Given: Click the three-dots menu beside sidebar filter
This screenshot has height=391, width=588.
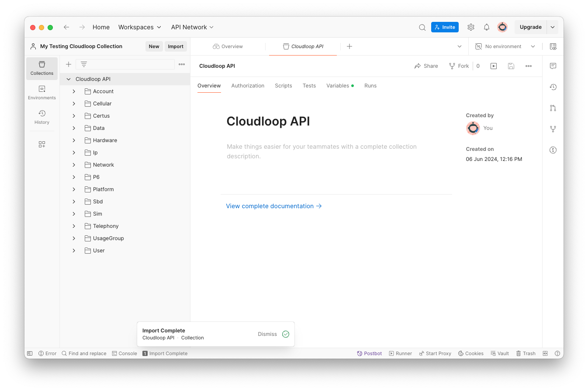Looking at the screenshot, I should (182, 64).
